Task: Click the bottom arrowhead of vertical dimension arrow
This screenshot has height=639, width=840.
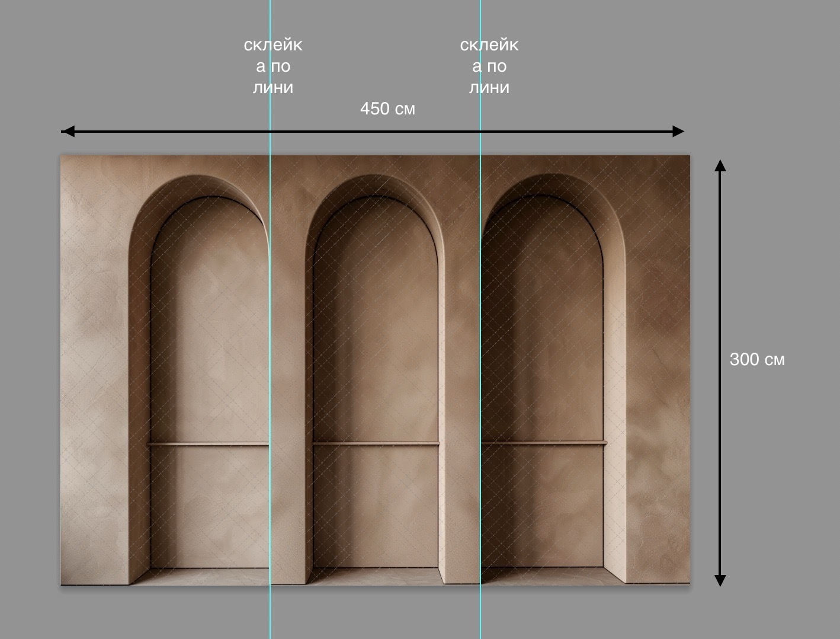Action: point(720,580)
